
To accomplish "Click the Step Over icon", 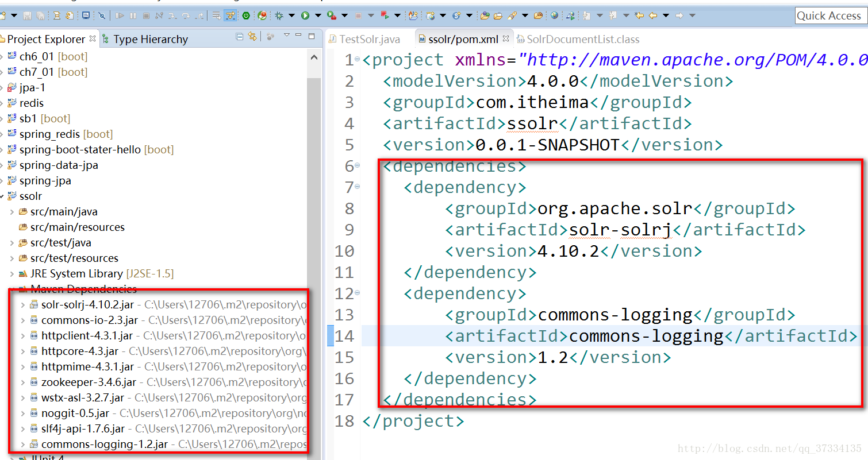I will 186,16.
